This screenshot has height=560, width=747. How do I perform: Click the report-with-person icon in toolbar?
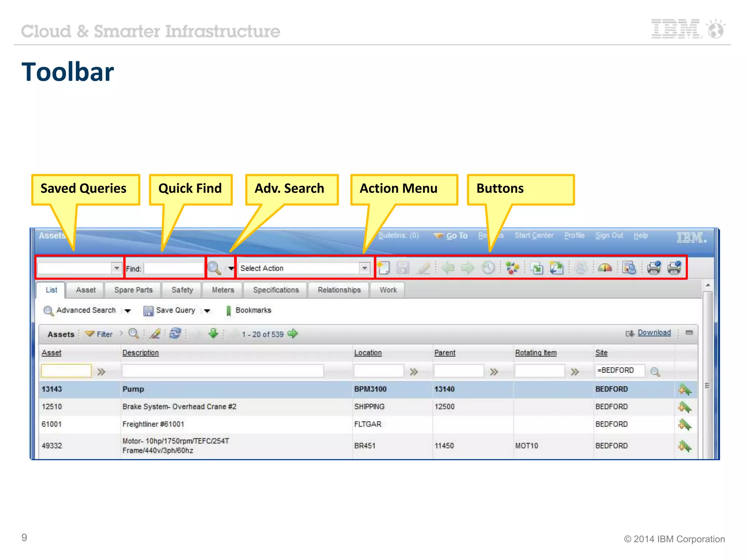[629, 268]
